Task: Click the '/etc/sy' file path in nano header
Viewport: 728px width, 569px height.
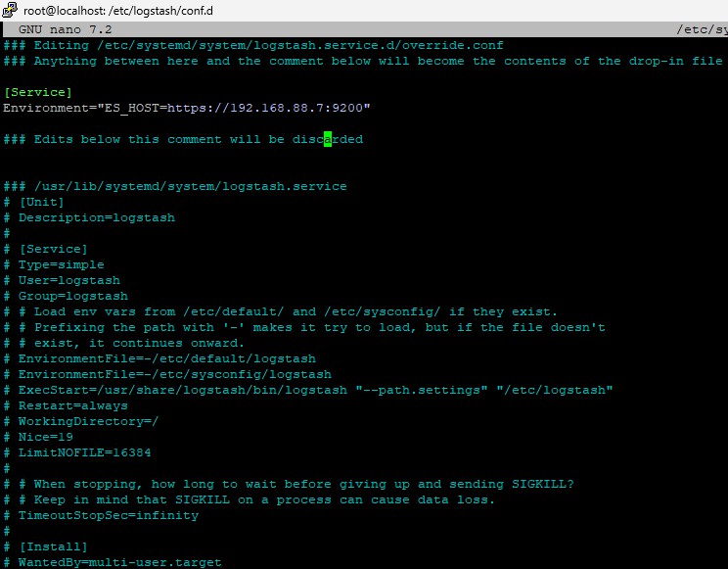Action: tap(702, 29)
